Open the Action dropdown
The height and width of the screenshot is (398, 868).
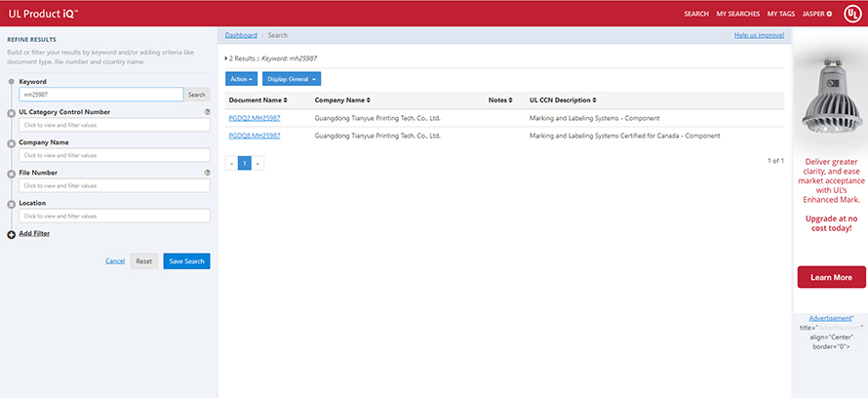click(x=241, y=79)
